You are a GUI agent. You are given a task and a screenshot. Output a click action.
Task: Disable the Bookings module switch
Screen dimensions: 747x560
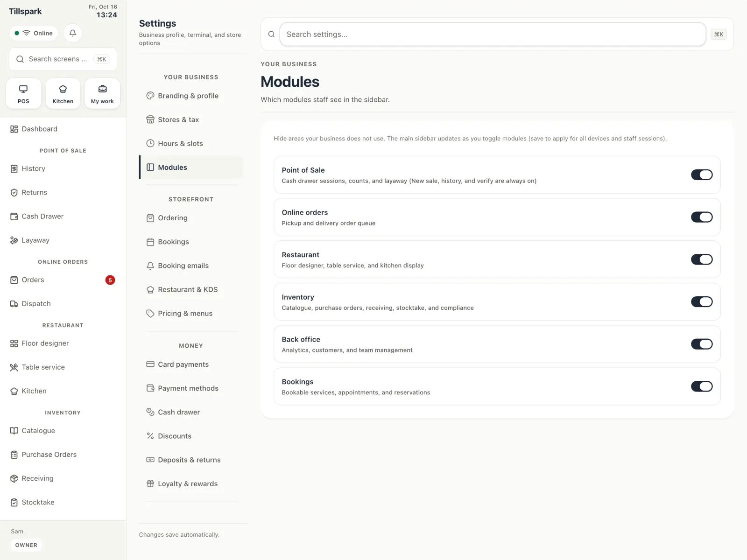click(x=702, y=386)
